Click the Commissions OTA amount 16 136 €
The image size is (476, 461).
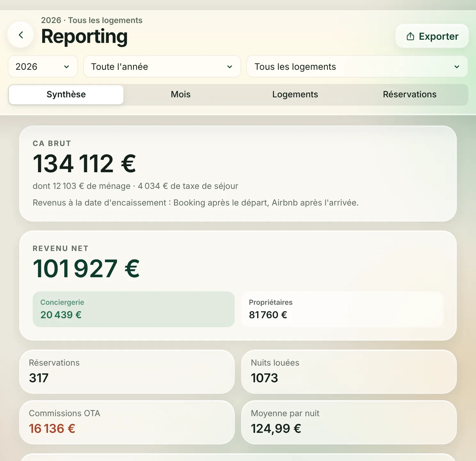[52, 429]
